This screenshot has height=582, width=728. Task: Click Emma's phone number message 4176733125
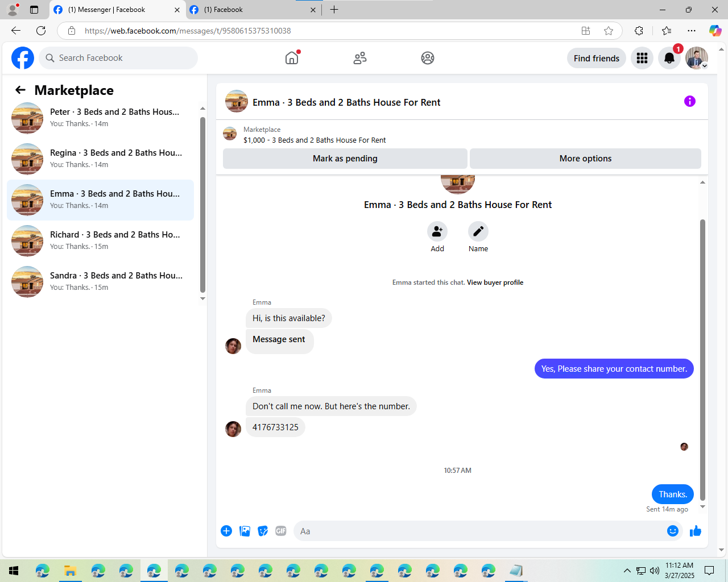coord(275,427)
